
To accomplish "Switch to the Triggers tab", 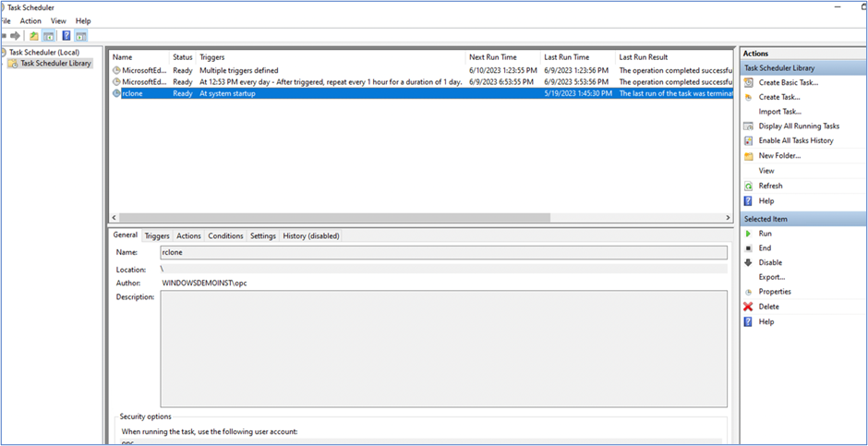I will pos(157,235).
